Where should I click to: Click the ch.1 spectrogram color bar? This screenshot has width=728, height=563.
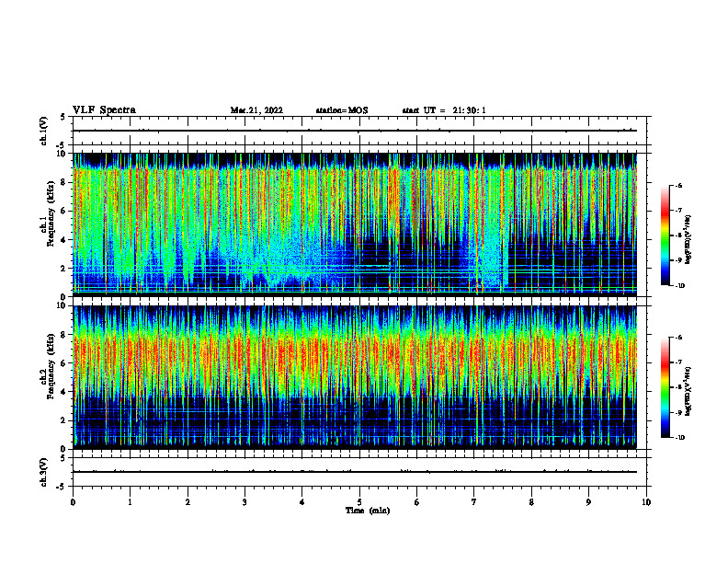[x=665, y=236]
